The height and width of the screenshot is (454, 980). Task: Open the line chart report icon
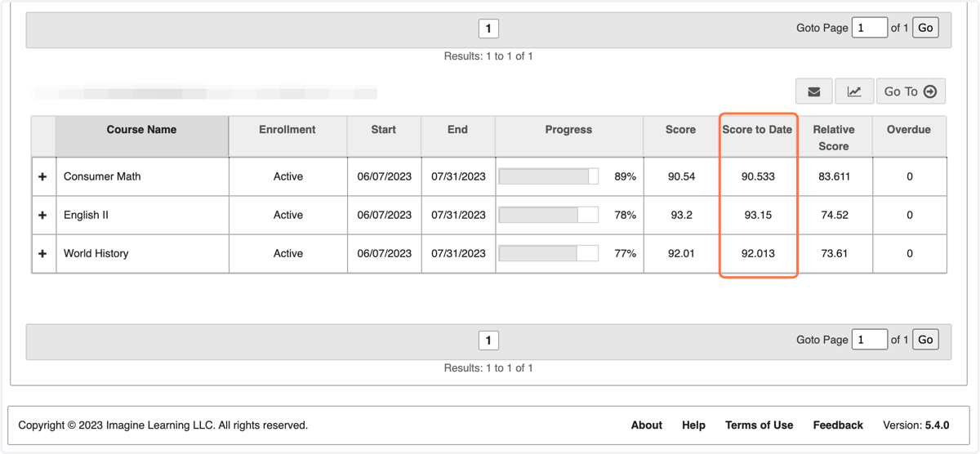tap(854, 91)
